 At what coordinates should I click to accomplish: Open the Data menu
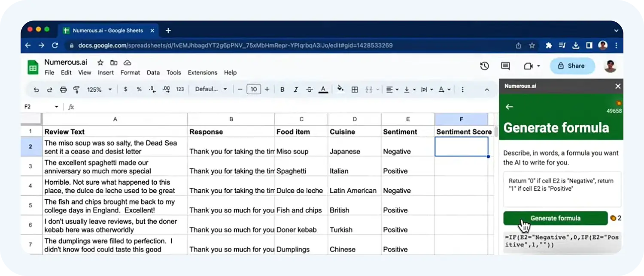(x=153, y=72)
